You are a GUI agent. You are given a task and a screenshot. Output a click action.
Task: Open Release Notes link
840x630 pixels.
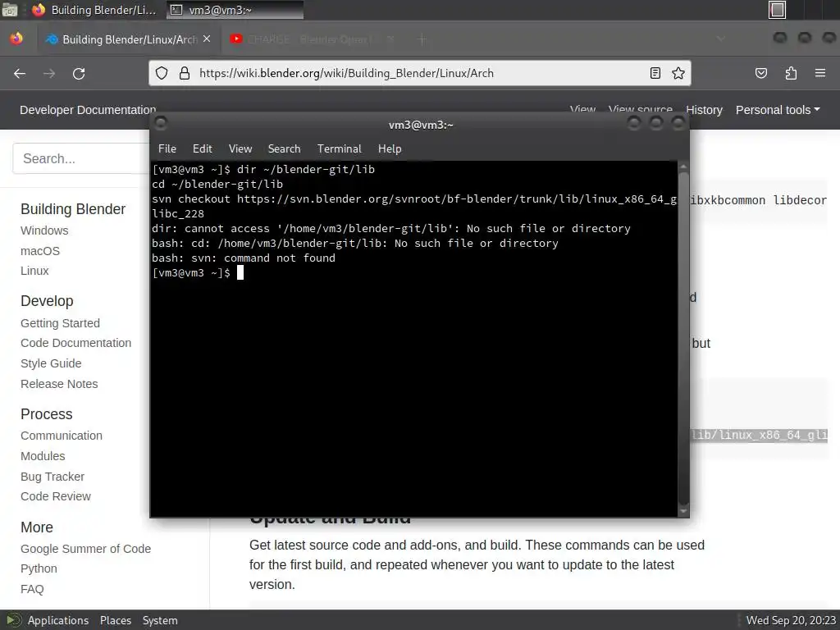(59, 384)
